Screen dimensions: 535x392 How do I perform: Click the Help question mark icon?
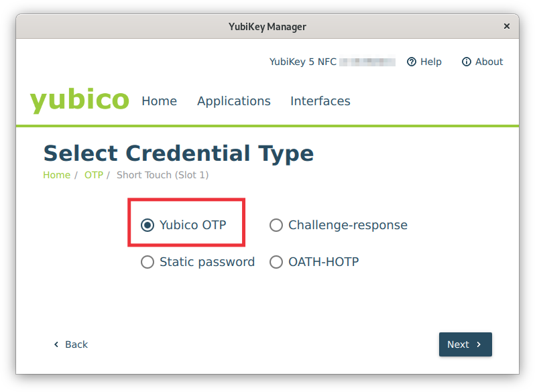412,62
